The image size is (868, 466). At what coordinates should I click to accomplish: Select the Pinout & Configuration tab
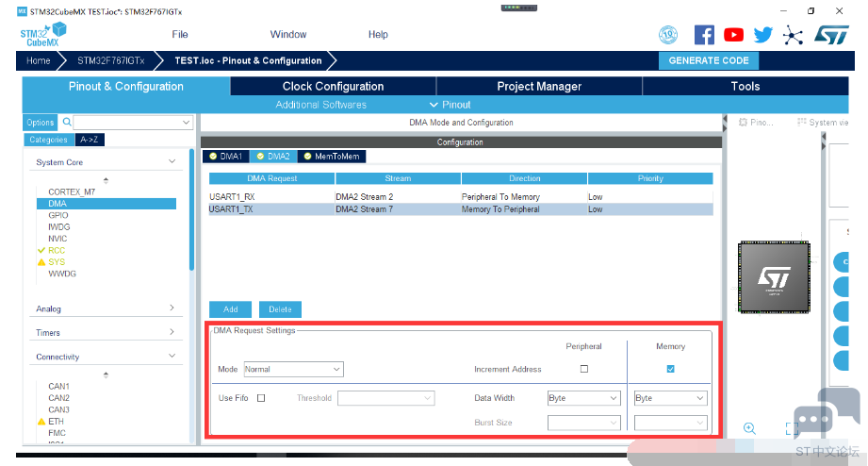125,87
